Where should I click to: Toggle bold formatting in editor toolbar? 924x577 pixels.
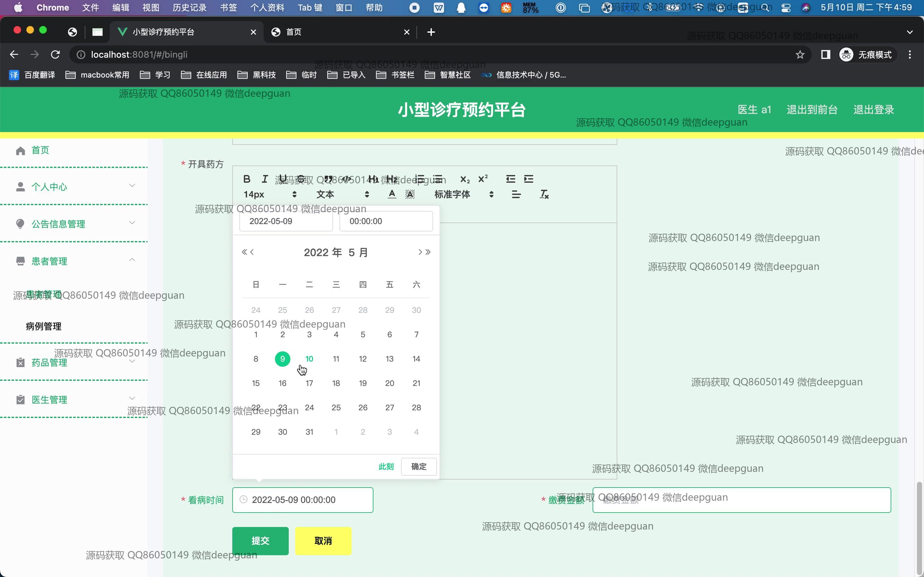[247, 179]
